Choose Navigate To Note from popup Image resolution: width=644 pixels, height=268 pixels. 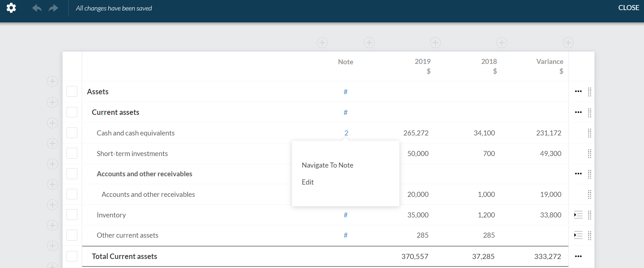pos(327,165)
